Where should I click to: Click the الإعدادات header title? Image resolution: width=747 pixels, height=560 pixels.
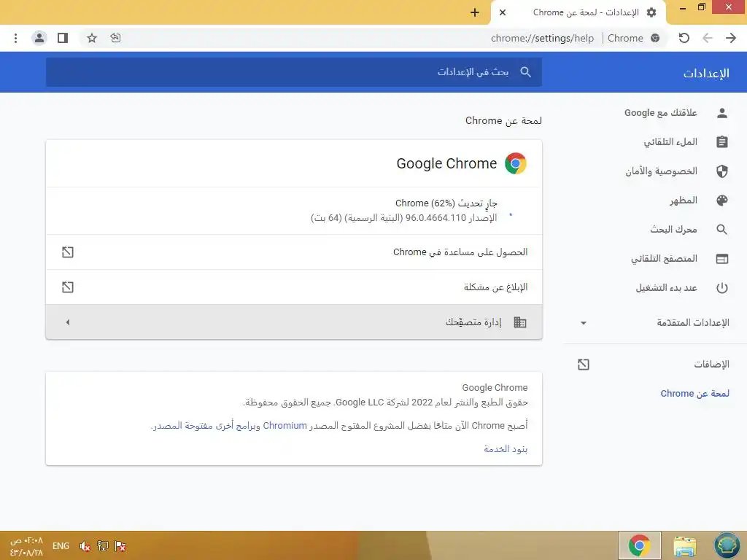point(706,74)
